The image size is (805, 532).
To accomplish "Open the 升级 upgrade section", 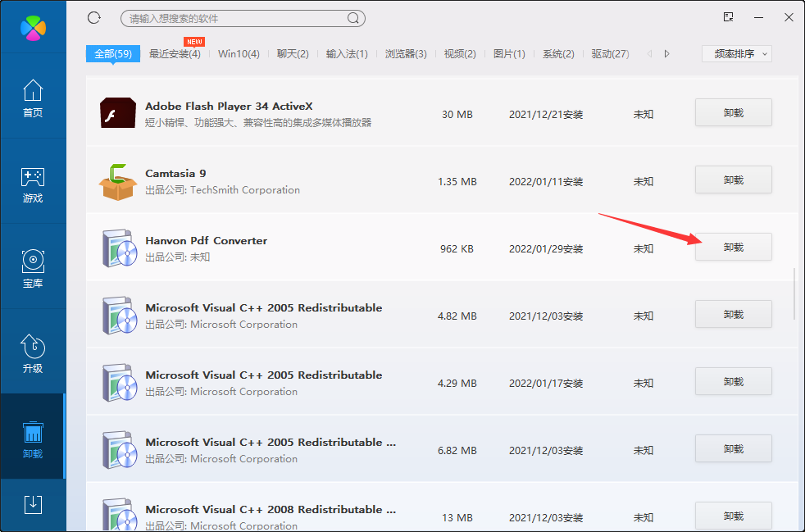I will (x=33, y=354).
